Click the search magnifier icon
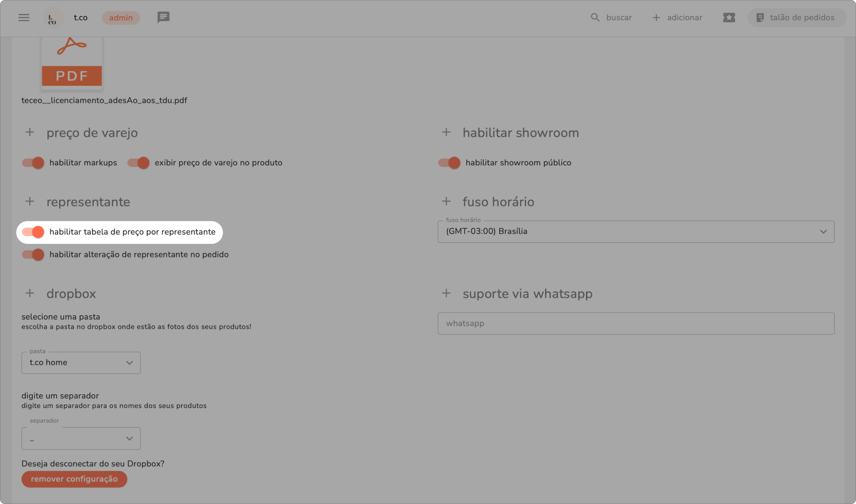Image resolution: width=856 pixels, height=504 pixels. point(595,17)
